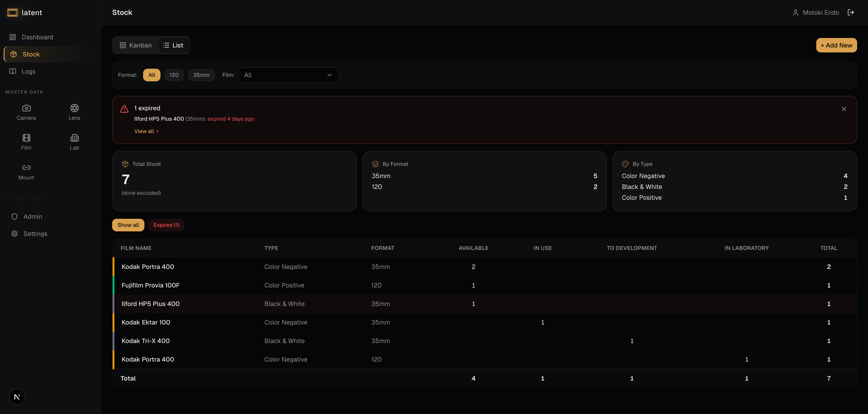Switch to Kanban view tab
Image resolution: width=868 pixels, height=414 pixels.
(135, 45)
